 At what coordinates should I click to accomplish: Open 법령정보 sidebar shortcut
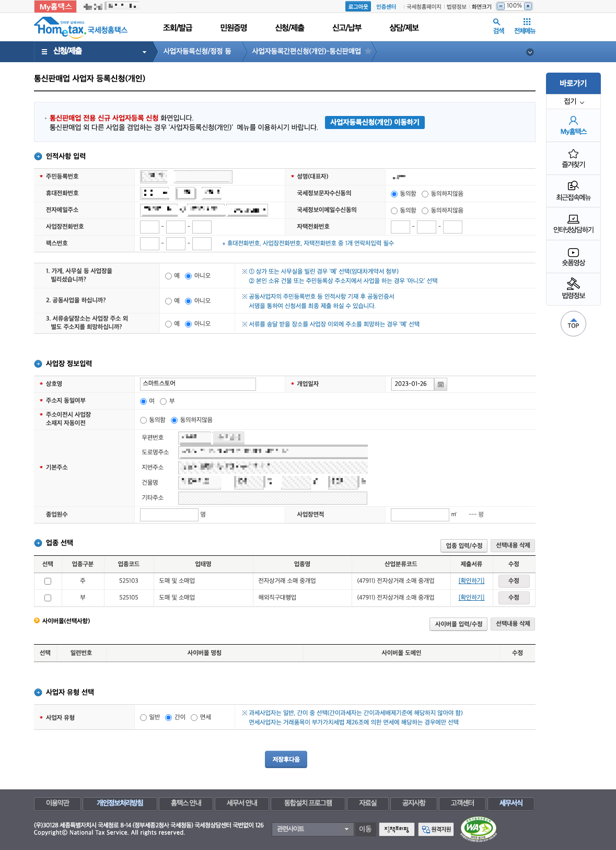(573, 289)
